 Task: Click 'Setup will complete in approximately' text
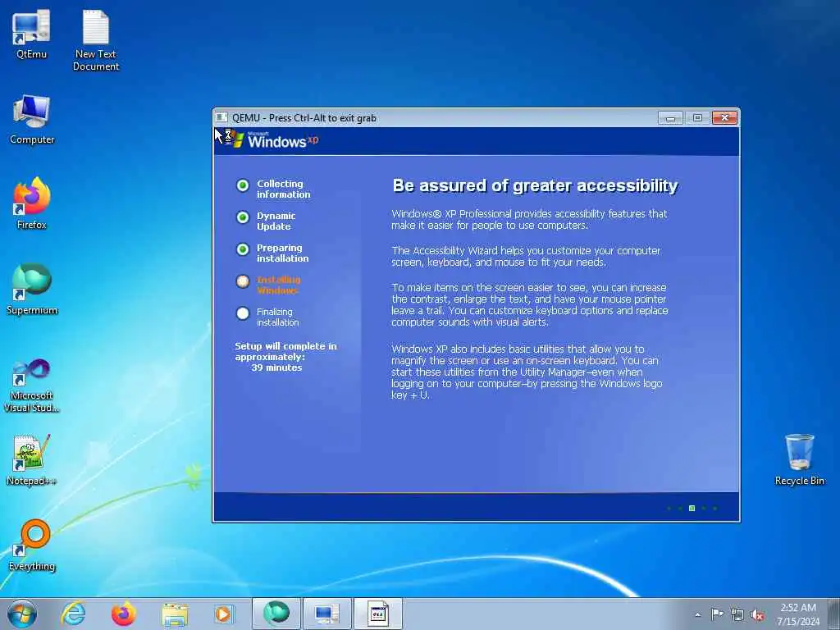coord(285,351)
